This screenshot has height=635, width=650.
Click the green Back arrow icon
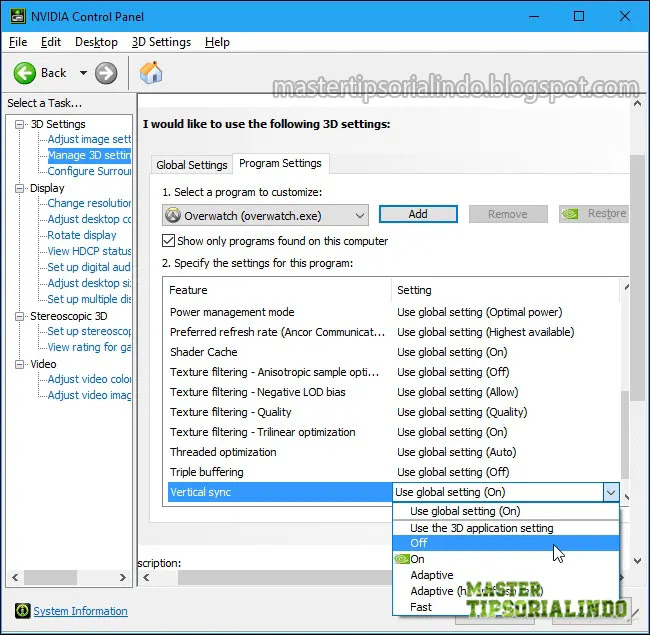24,73
